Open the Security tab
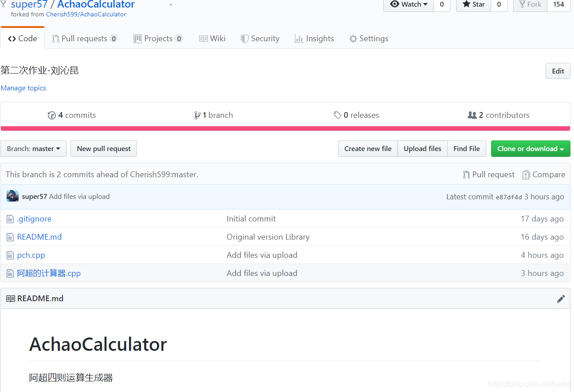 [x=260, y=39]
